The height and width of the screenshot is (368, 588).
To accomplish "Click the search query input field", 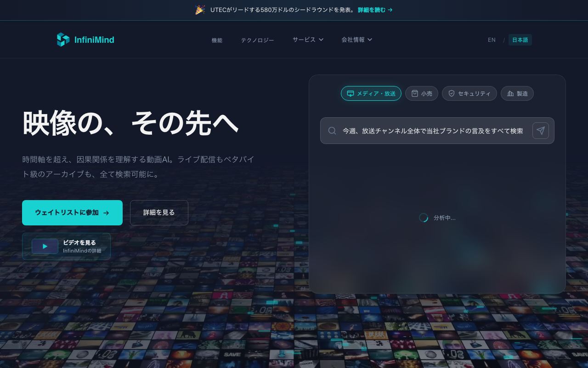I will click(432, 131).
